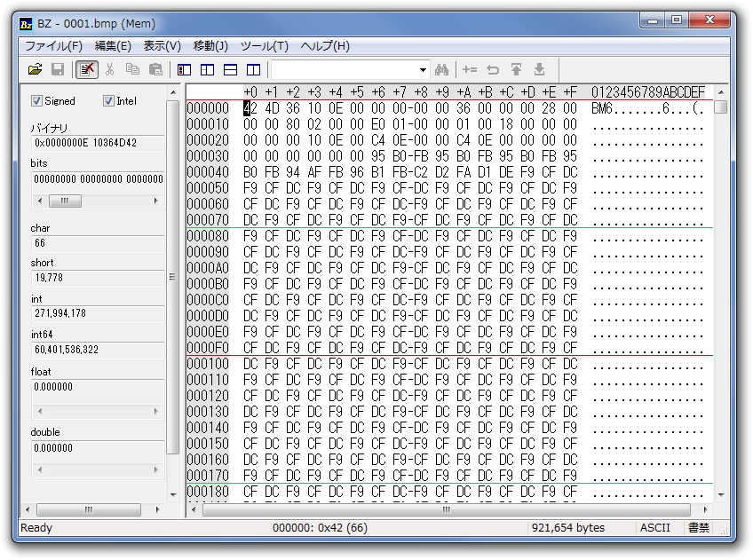Click the 921,654 bytes status entry
This screenshot has height=560, width=753.
click(568, 528)
